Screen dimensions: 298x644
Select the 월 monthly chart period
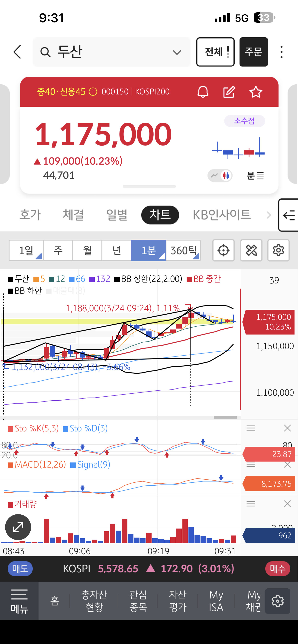pos(87,250)
